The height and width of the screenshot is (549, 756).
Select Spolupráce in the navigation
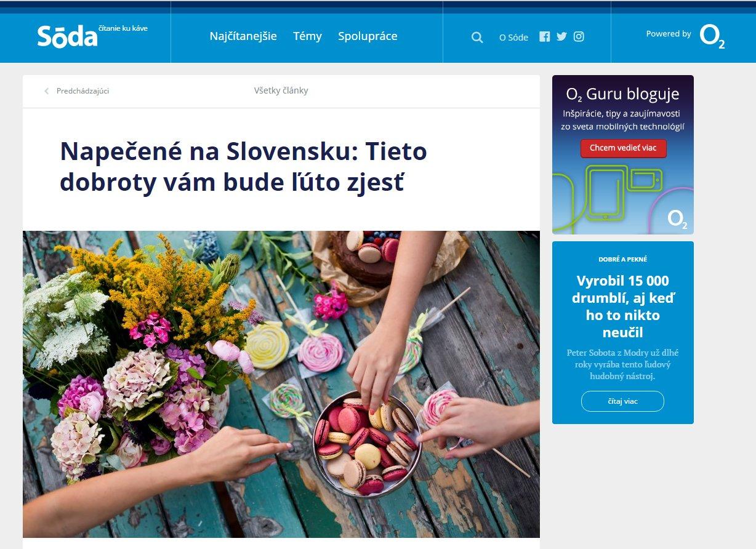point(368,36)
